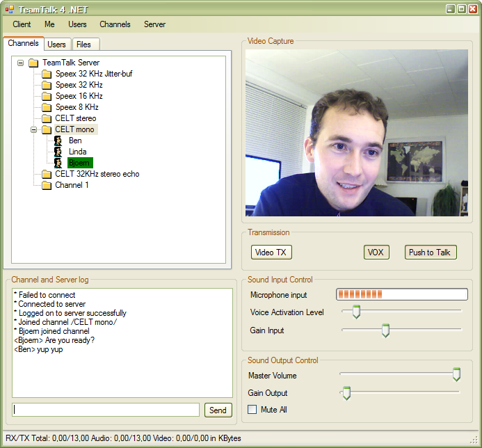Click the folder icon beside Speex 32 KHz Jitter-buf
This screenshot has width=482, height=448.
47,74
